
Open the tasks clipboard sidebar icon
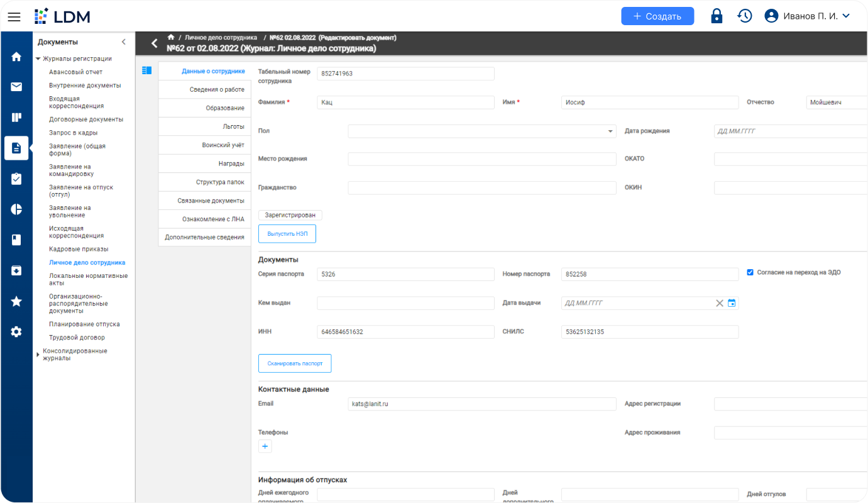point(16,179)
